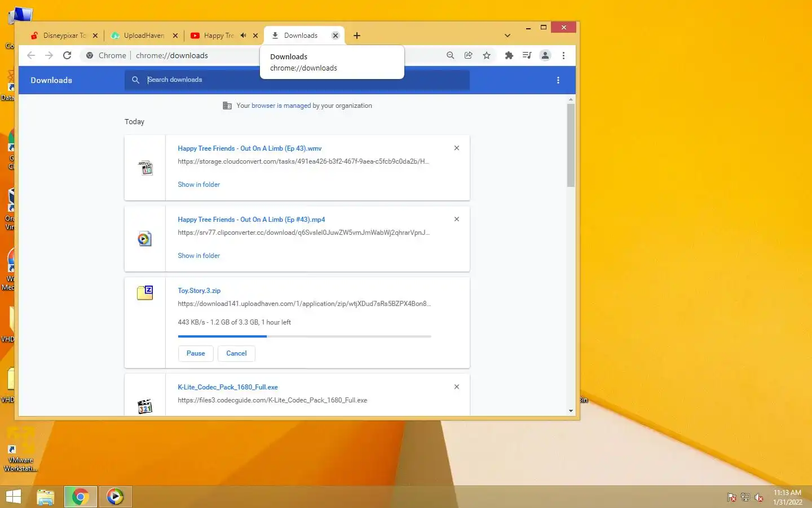
Task: Click the clipconverter source URL
Action: tap(304, 233)
